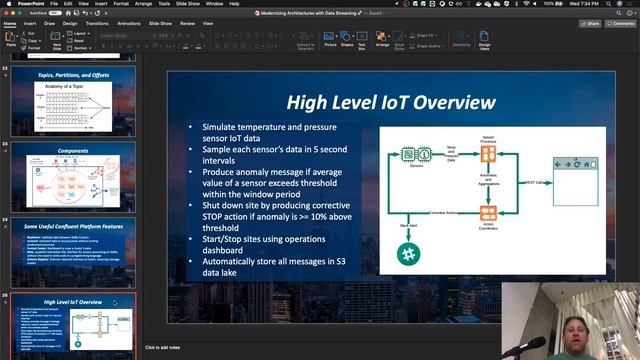Click the Arrange icon
Image resolution: width=640 pixels, height=360 pixels.
[381, 37]
